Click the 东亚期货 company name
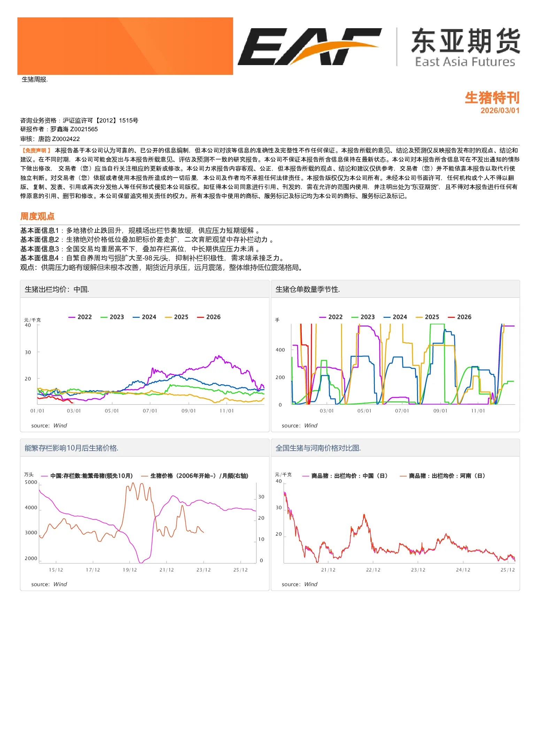The image size is (540, 756). click(465, 41)
